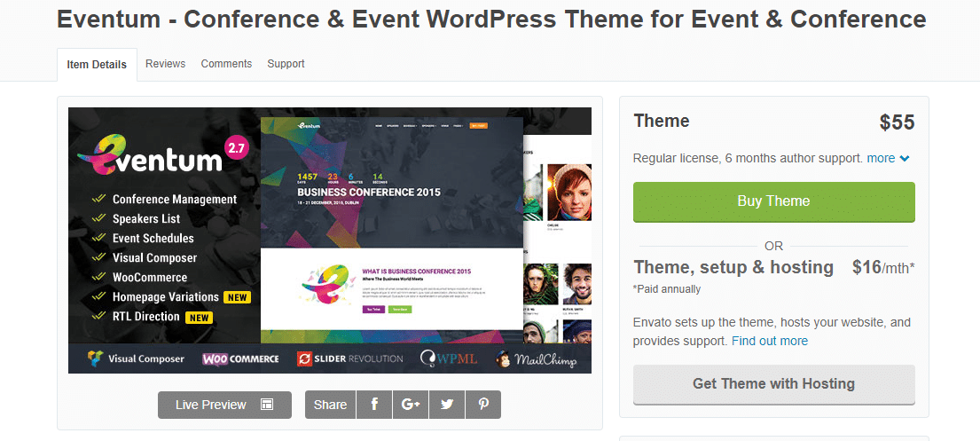Screen dimensions: 980x441
Task: Click the green Buy Theme button
Action: point(773,201)
